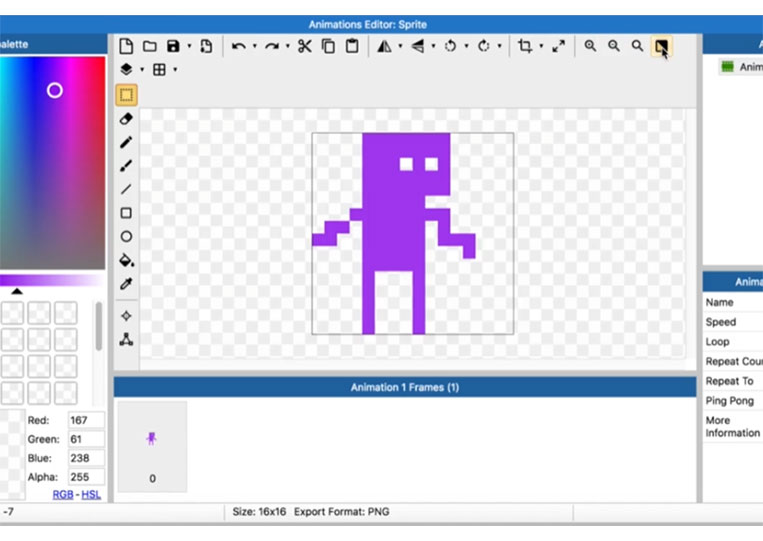Click the Alpha value field

point(86,477)
